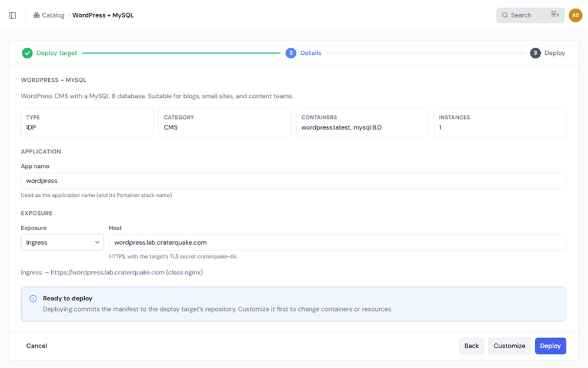Click the TLS secret craterquake-tls hint
588x368 pixels.
(172, 257)
